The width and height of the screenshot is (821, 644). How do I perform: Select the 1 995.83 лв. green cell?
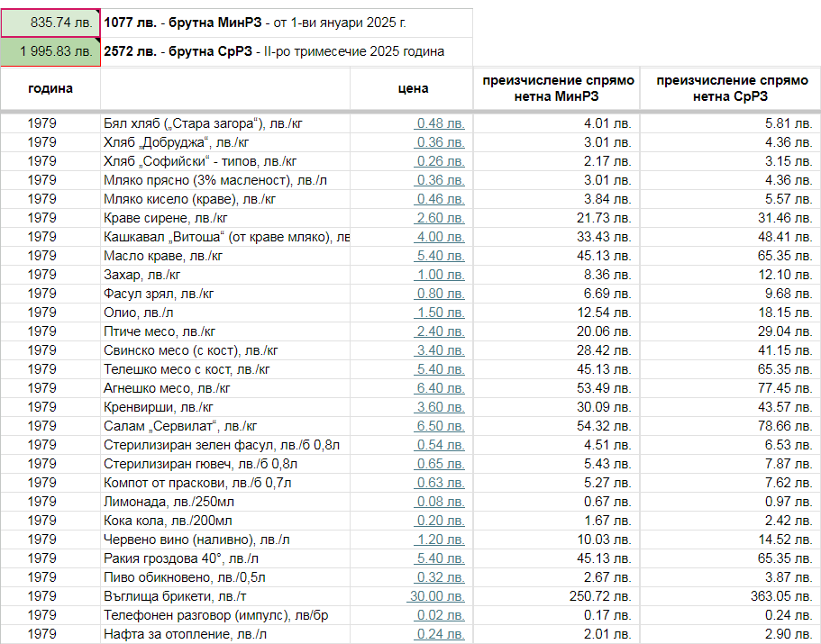(x=50, y=51)
